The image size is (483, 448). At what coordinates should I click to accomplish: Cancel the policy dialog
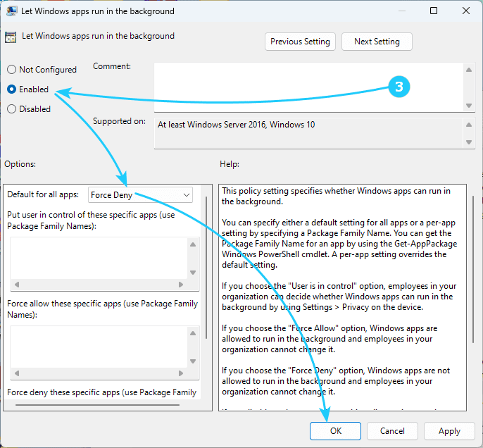tap(392, 431)
